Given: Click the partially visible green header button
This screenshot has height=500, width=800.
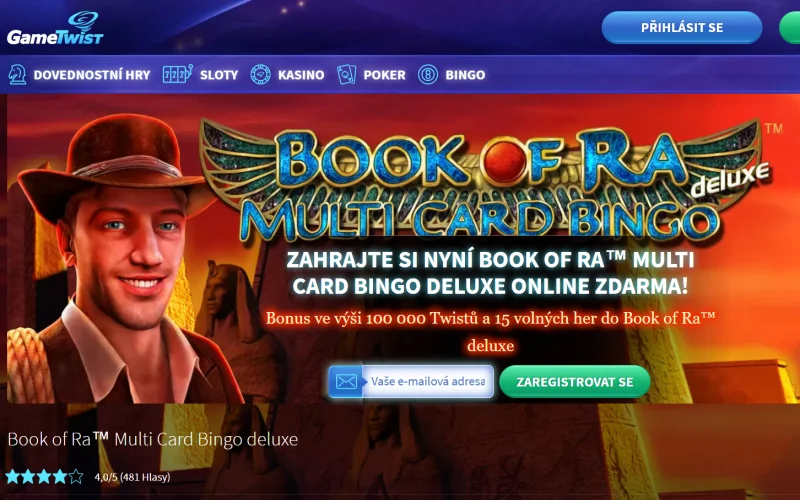Looking at the screenshot, I should [790, 28].
